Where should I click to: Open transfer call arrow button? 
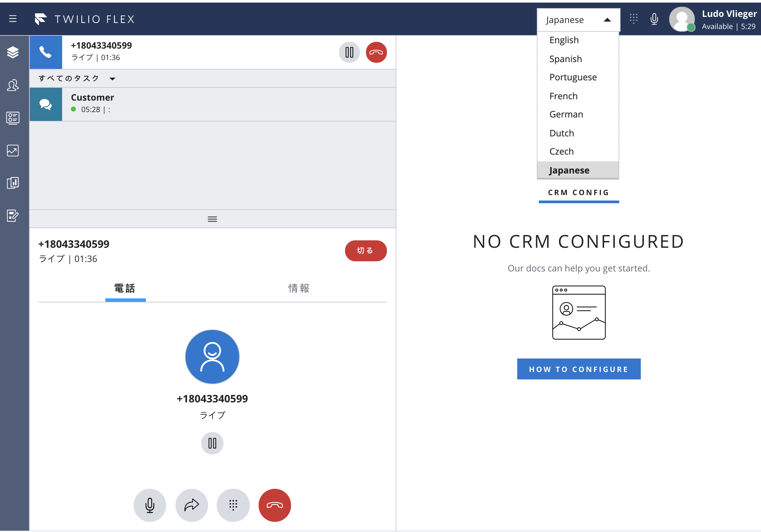(x=191, y=505)
